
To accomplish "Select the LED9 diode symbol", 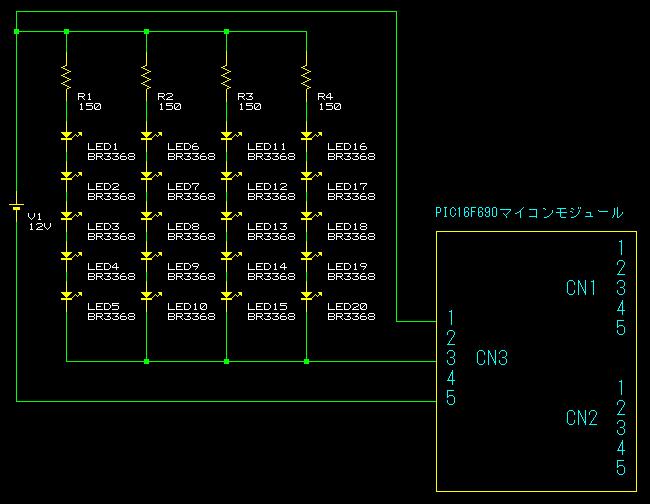I will click(x=150, y=256).
